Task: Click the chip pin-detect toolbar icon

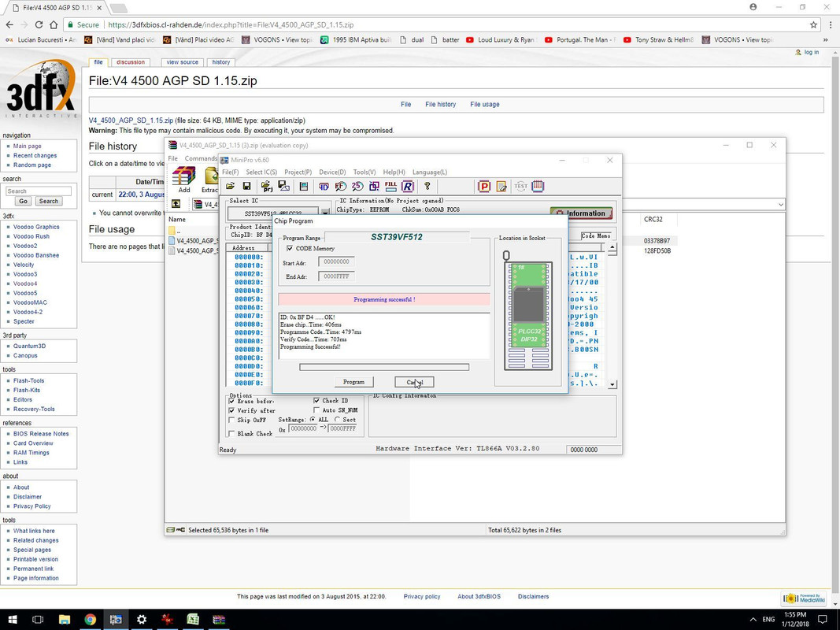Action: [538, 186]
